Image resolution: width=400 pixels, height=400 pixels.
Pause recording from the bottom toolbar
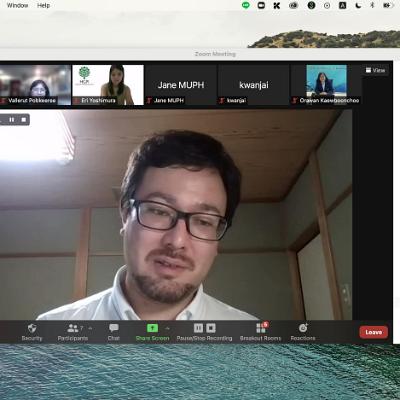(198, 328)
